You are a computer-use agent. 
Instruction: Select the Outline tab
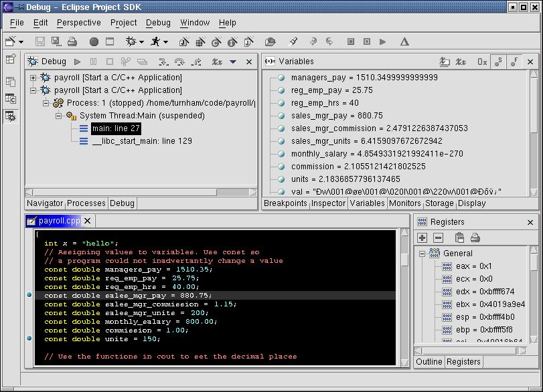pyautogui.click(x=429, y=362)
